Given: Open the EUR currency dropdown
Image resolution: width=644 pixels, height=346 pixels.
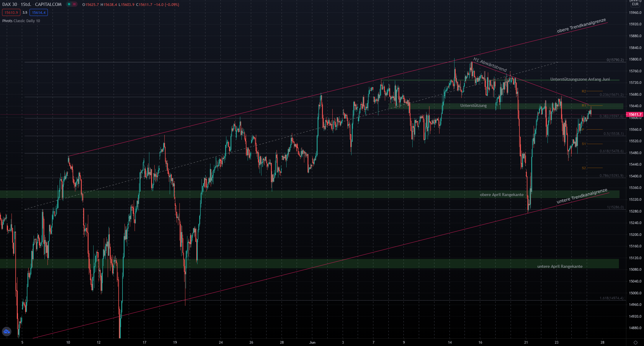Looking at the screenshot, I should coord(635,4).
